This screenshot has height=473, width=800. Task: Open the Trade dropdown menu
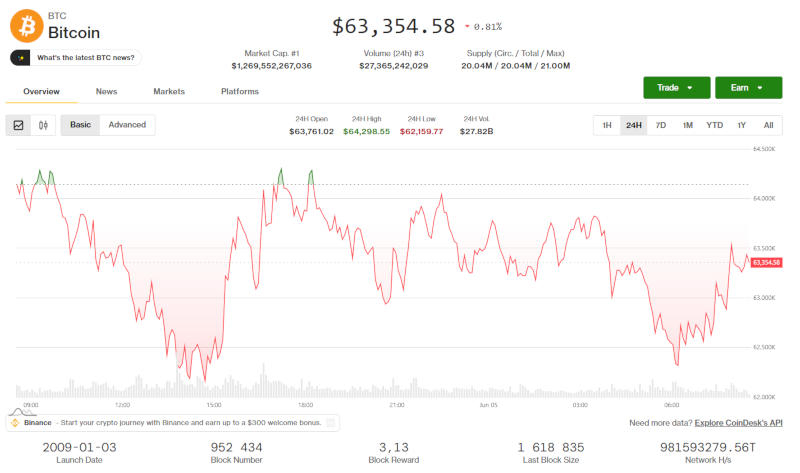tap(677, 88)
